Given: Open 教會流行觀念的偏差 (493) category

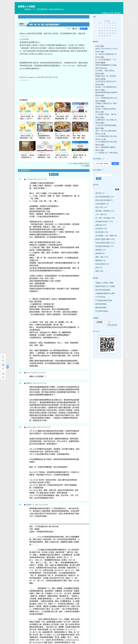Looking at the screenshot, I should click(x=105, y=239).
